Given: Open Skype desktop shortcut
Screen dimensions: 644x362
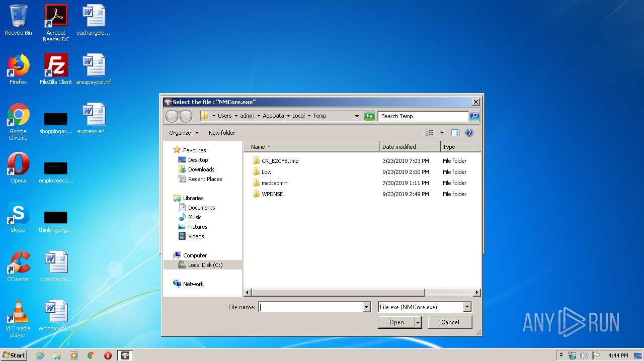Looking at the screenshot, I should click(x=18, y=217).
